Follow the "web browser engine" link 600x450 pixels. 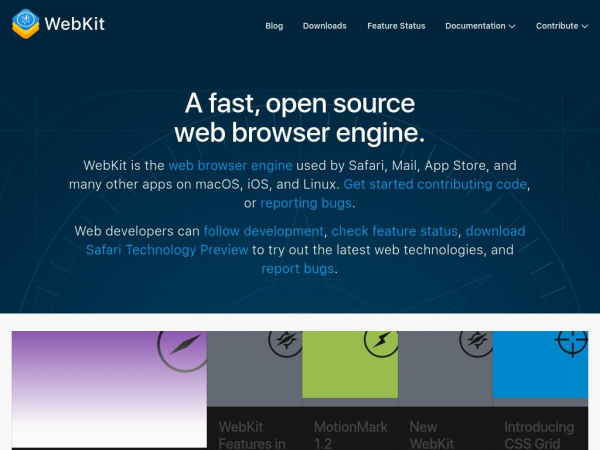coord(230,165)
